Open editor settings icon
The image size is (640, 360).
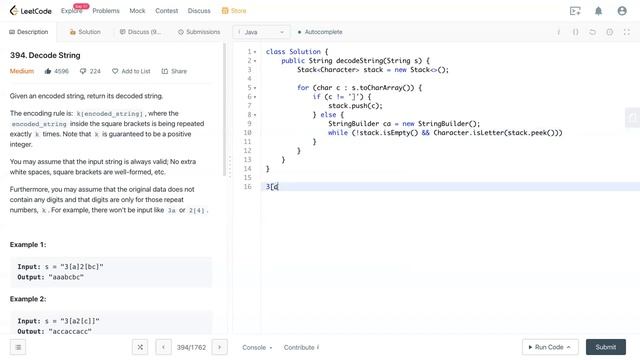point(609,32)
